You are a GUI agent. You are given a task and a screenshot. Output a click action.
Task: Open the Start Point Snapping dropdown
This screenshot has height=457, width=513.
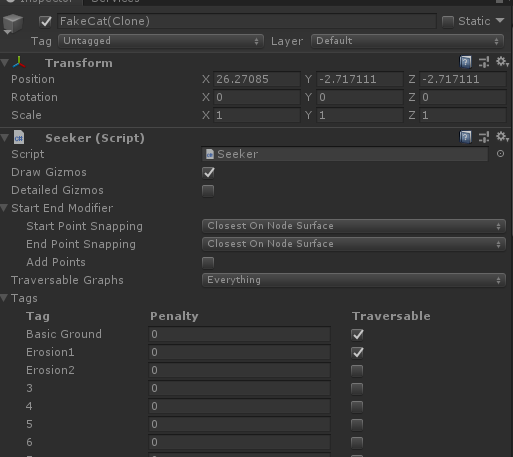click(x=354, y=226)
